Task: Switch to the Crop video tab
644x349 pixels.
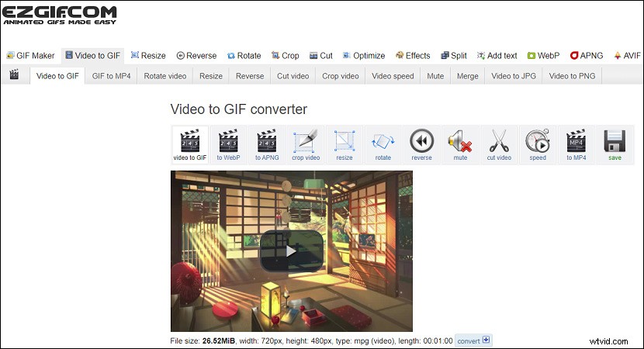Action: click(341, 76)
